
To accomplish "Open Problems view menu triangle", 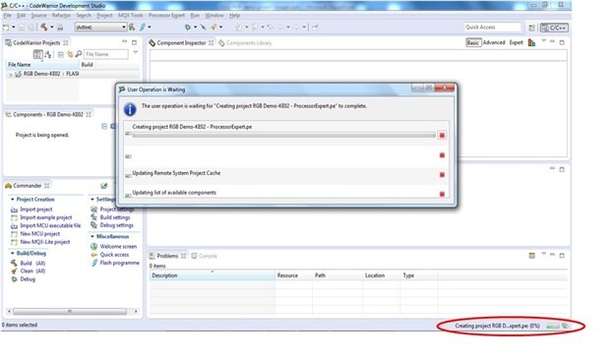I will (543, 255).
